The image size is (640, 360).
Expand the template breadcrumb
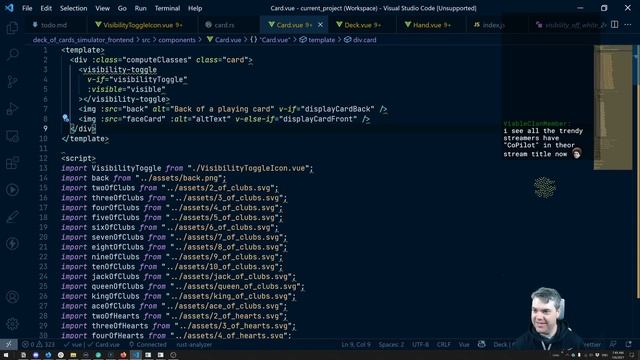click(x=317, y=40)
